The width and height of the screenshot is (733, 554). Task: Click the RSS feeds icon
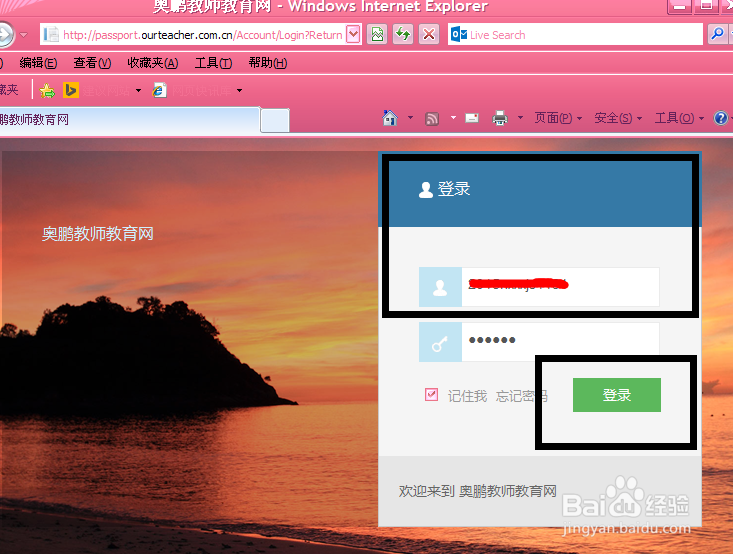[432, 119]
